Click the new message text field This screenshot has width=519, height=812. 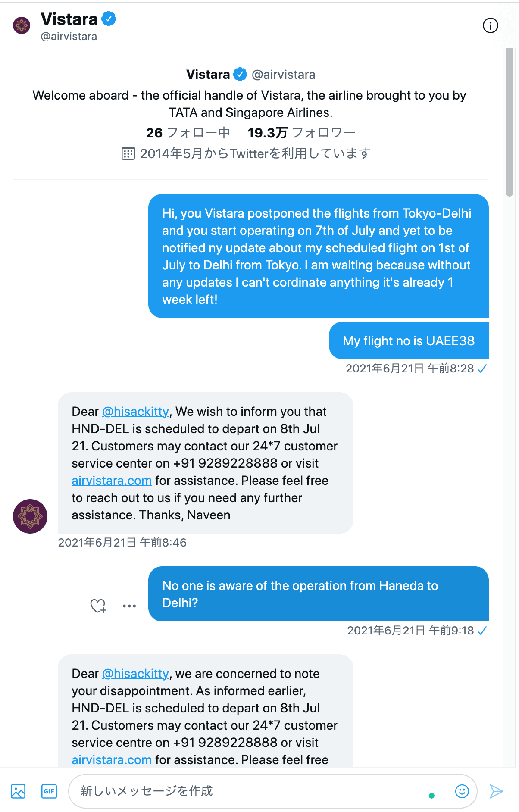pos(250,791)
